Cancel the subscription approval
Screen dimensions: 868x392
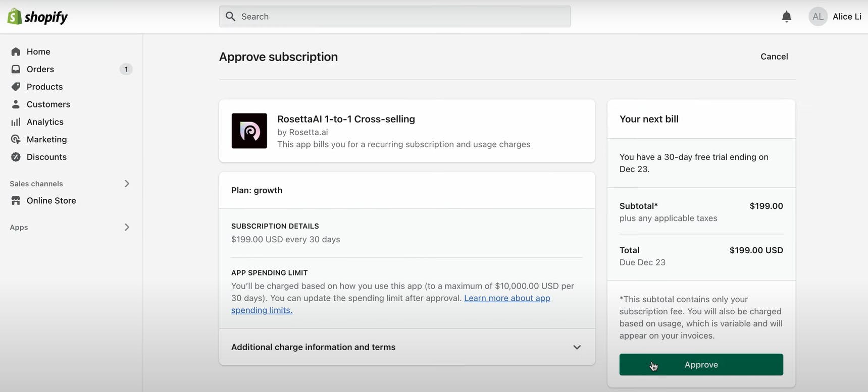(x=774, y=57)
